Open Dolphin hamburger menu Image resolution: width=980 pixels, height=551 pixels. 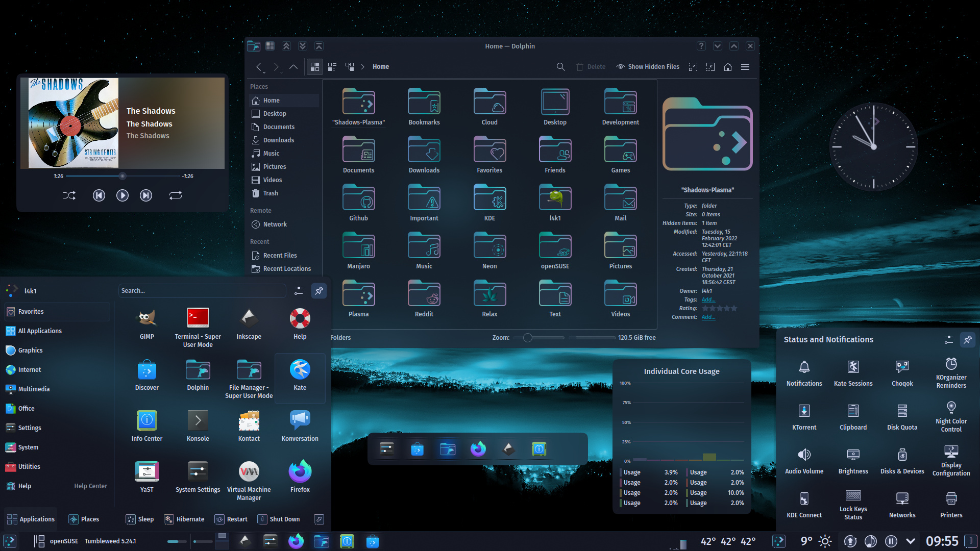tap(745, 67)
